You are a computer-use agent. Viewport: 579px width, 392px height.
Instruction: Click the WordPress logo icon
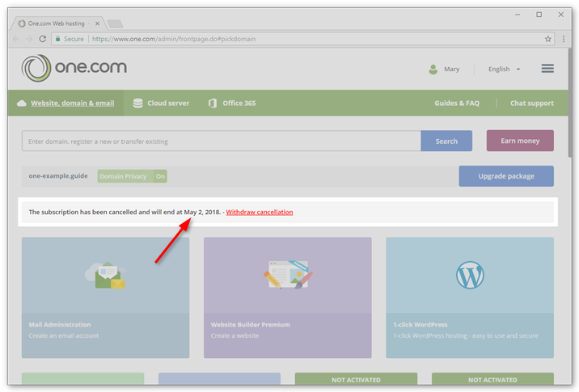point(470,275)
